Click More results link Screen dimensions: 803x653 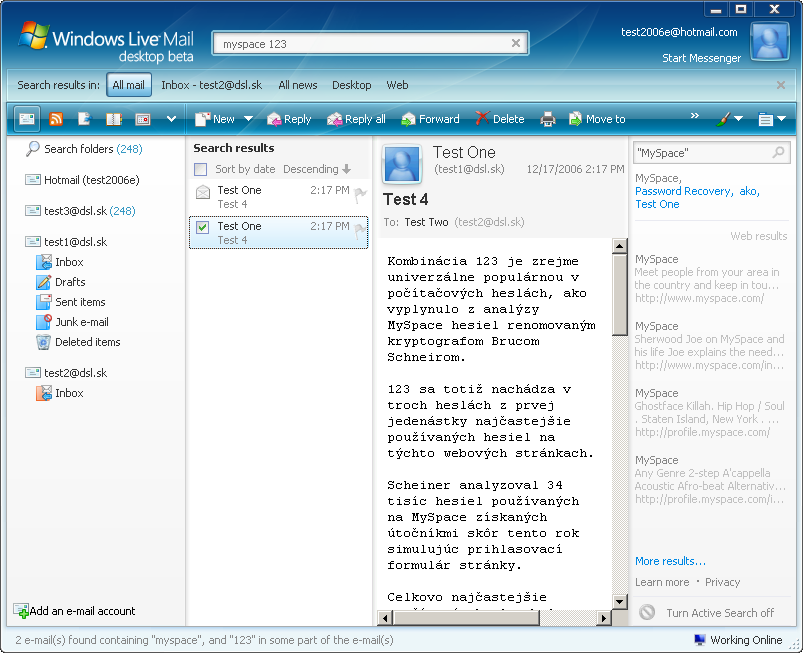670,561
